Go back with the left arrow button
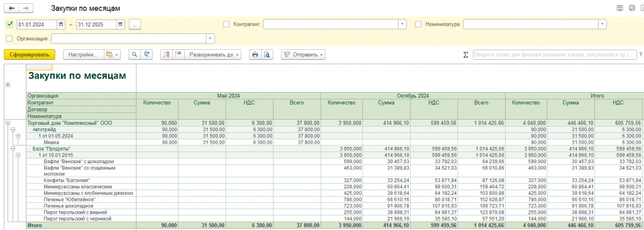This screenshot has width=644, height=230. [x=12, y=8]
